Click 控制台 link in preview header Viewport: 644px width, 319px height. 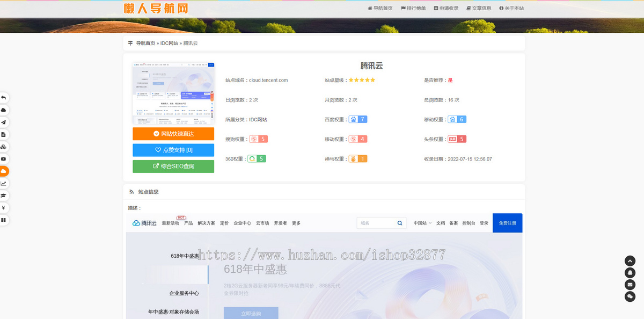pyautogui.click(x=469, y=223)
